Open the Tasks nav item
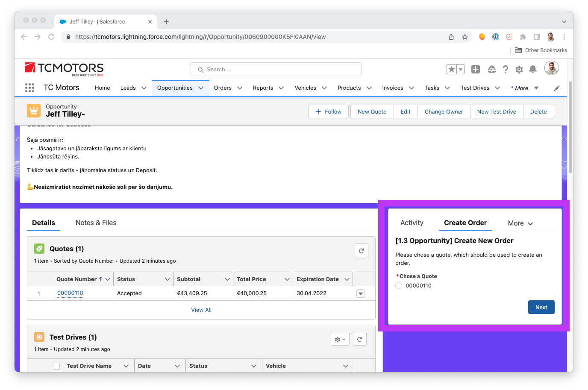588x390 pixels. [x=432, y=88]
